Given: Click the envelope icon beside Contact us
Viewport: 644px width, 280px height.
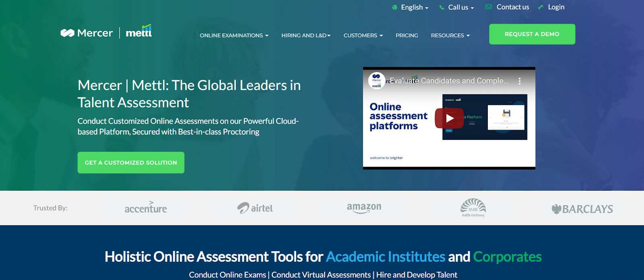Looking at the screenshot, I should pos(488,7).
